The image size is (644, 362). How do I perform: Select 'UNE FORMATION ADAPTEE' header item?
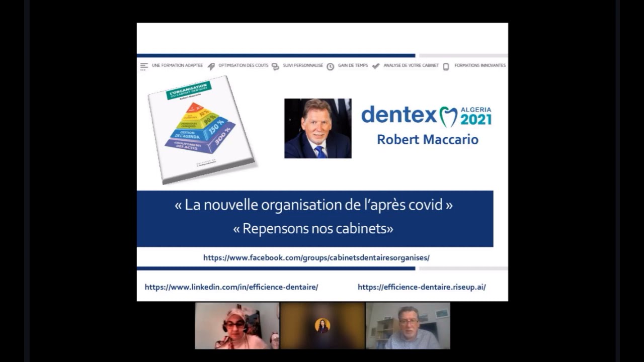click(177, 66)
